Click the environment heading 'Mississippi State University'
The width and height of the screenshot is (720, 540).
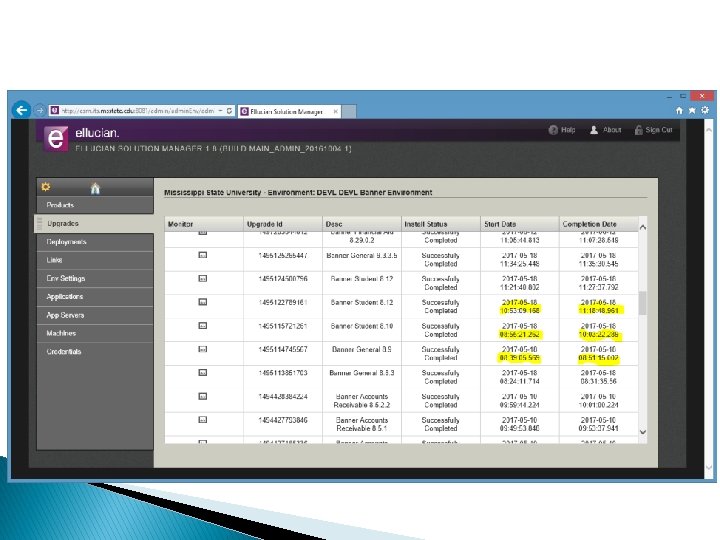tap(213, 192)
